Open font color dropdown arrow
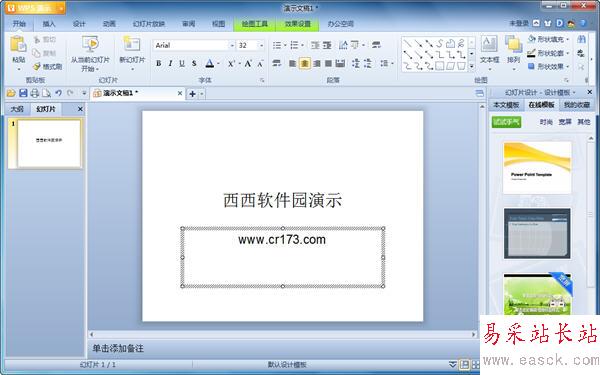600x375 pixels. click(218, 64)
